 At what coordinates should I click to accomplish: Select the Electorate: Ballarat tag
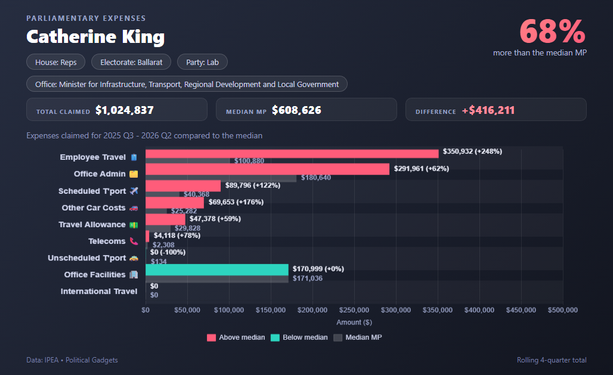click(131, 62)
